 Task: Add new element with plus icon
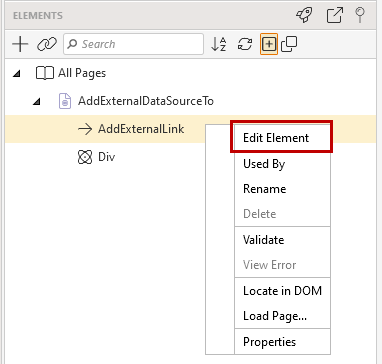pyautogui.click(x=20, y=44)
